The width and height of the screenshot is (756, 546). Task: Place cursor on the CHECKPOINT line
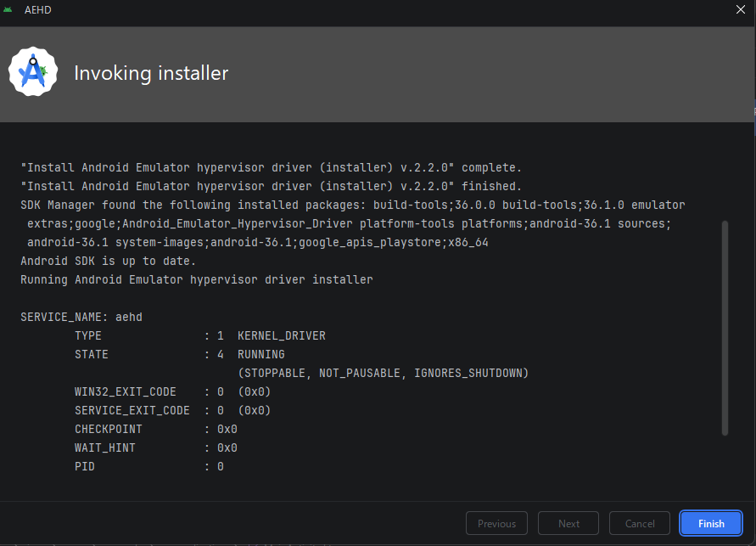155,429
